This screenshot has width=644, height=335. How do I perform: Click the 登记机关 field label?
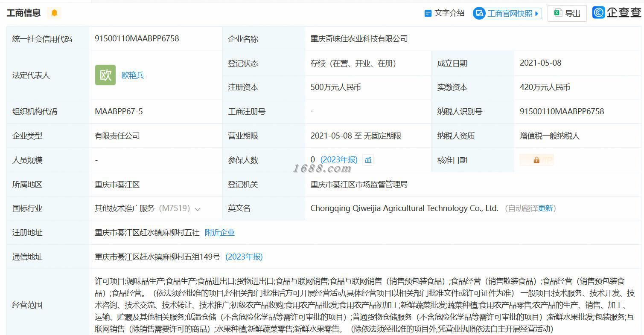(x=243, y=185)
